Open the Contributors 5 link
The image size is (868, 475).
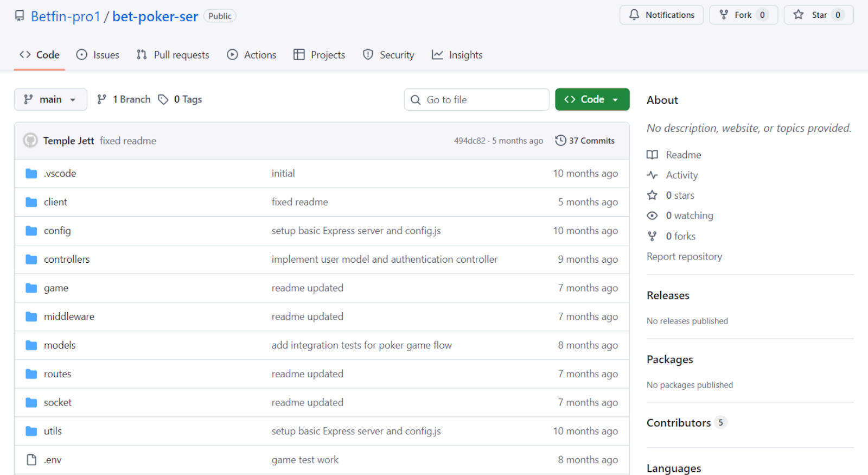point(686,423)
